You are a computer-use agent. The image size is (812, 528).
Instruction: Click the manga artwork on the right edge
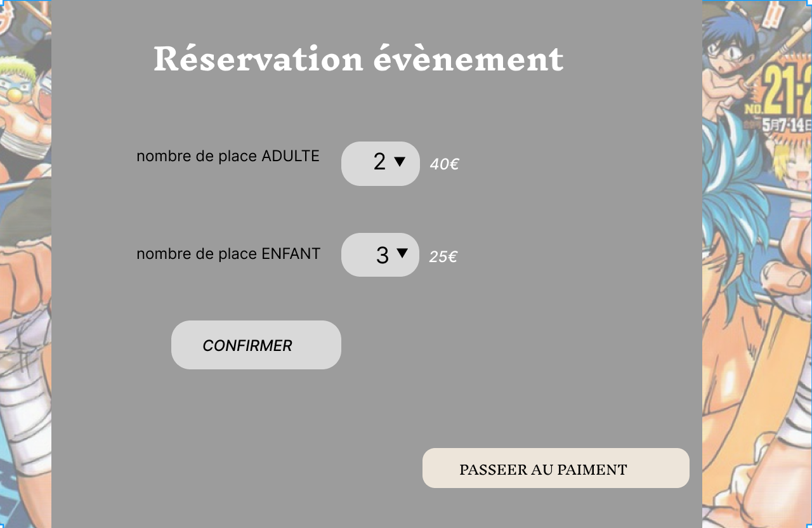tap(755, 317)
